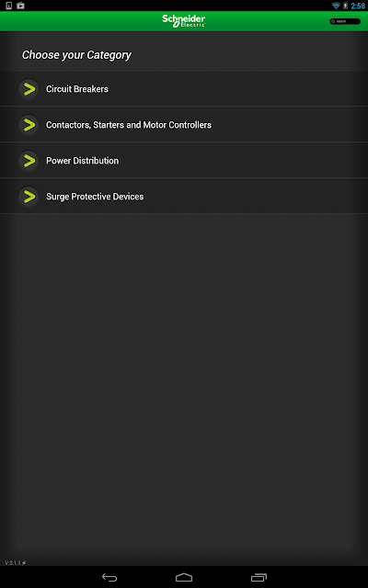This screenshot has width=368, height=588.
Task: Tap the Android home navigation button
Action: (184, 577)
